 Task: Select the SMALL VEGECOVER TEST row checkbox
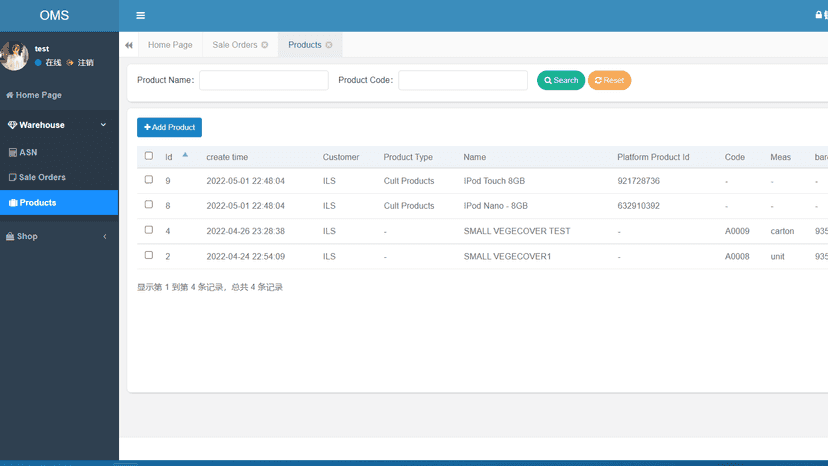pyautogui.click(x=149, y=230)
